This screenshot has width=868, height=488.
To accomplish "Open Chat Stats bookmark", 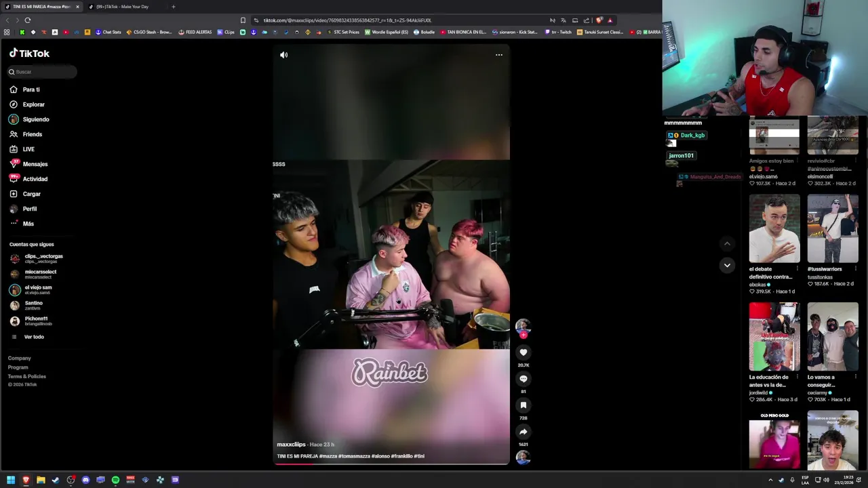I will 108,32.
